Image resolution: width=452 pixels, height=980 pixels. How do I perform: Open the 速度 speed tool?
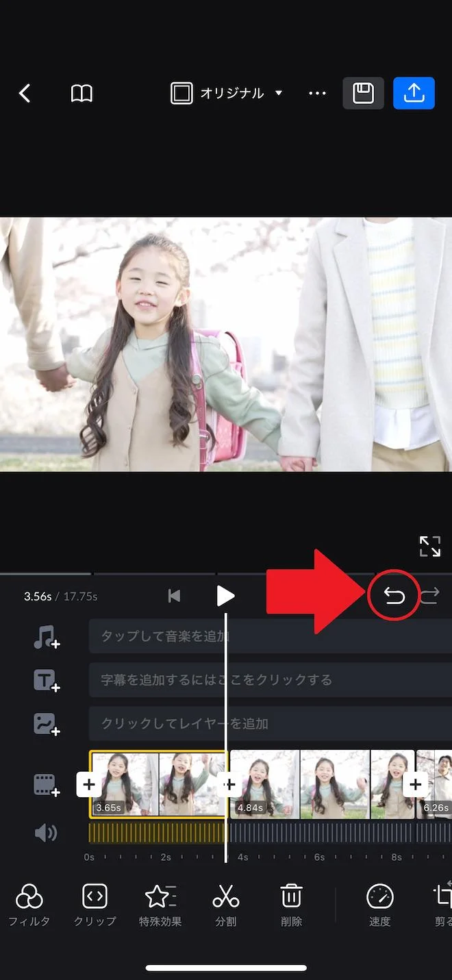coord(380,905)
